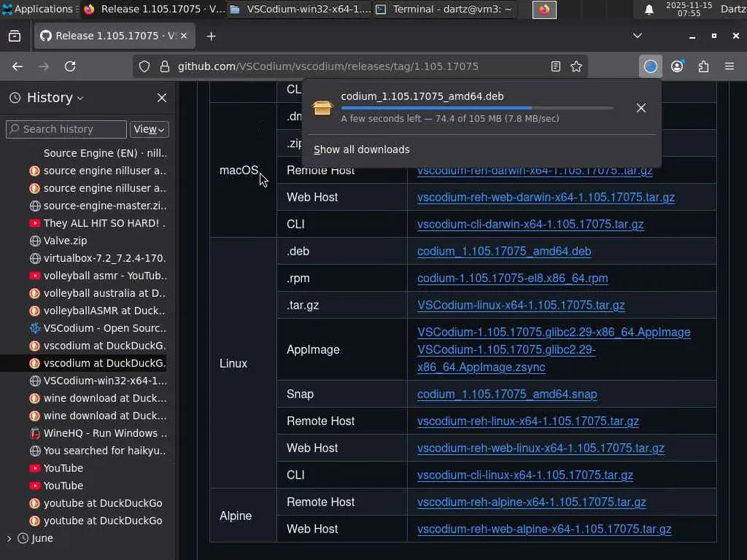
Task: Open the downloads toolbar button
Action: coord(650,66)
